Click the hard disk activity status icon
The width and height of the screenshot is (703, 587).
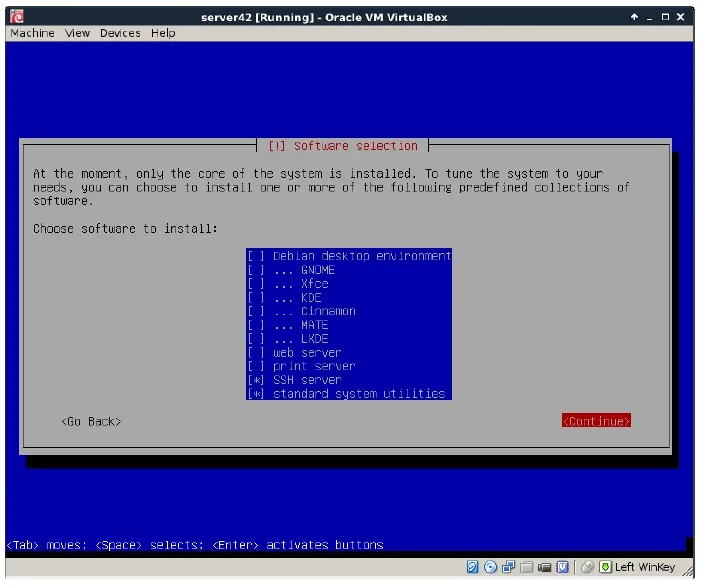pos(472,567)
